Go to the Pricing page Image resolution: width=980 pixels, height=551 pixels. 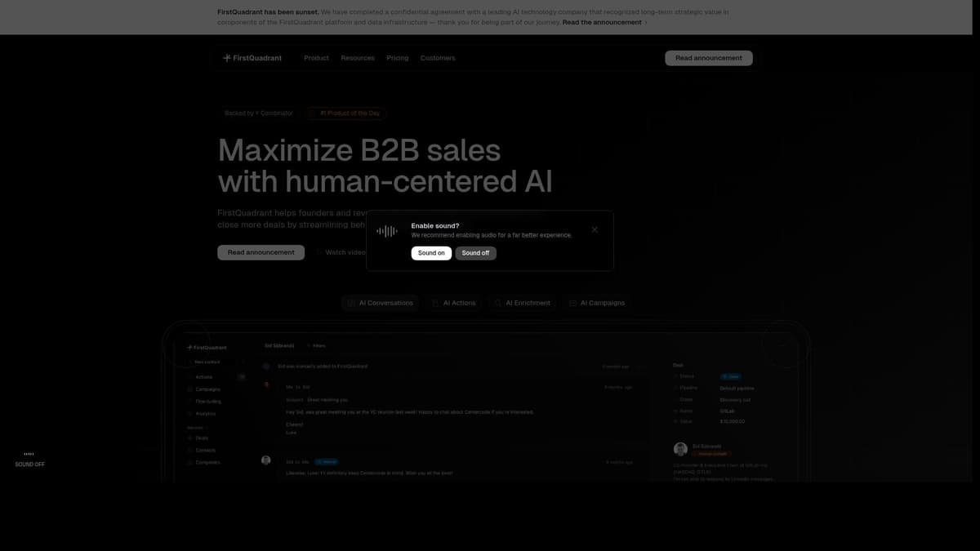click(x=398, y=58)
